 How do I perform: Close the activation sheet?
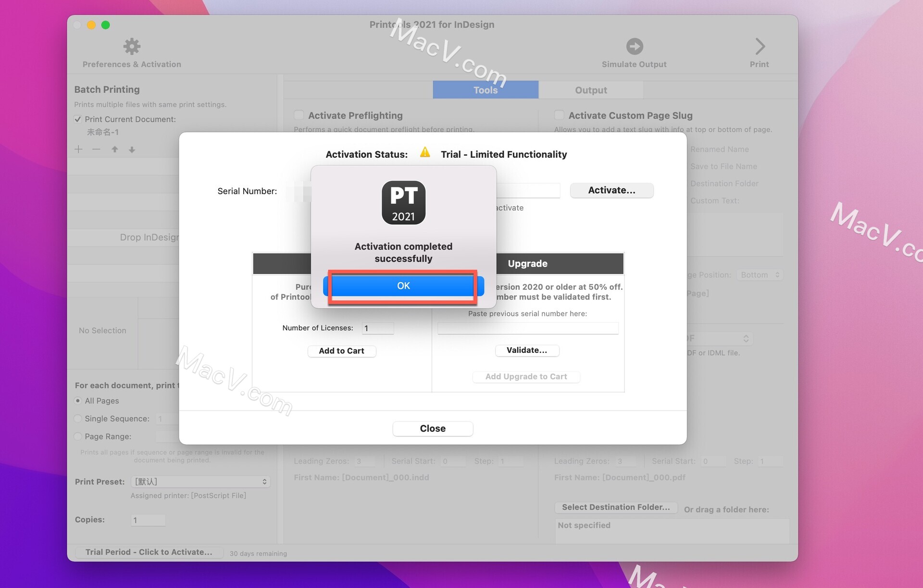[433, 428]
